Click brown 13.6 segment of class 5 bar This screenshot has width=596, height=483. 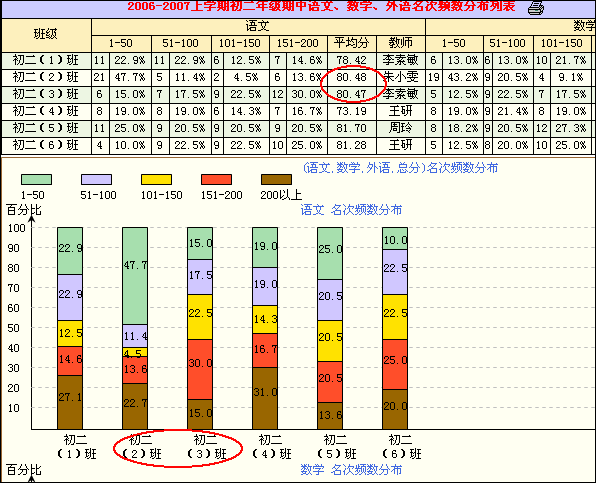(330, 416)
